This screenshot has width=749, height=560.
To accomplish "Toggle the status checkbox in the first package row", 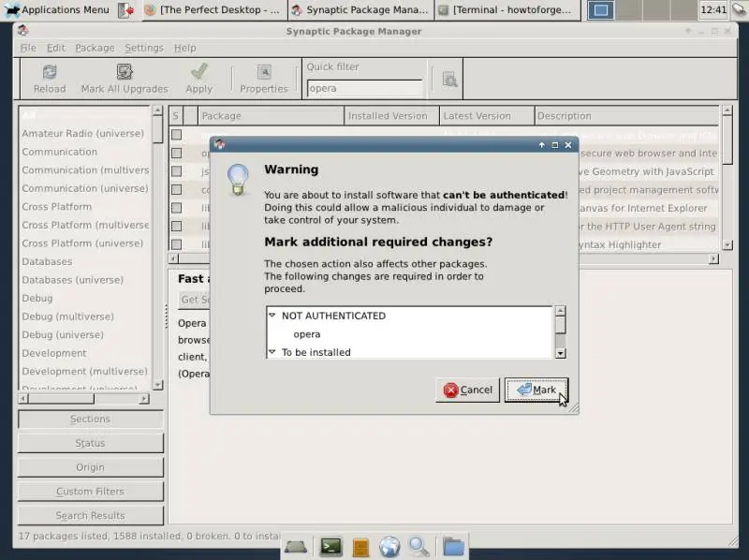I will click(177, 135).
